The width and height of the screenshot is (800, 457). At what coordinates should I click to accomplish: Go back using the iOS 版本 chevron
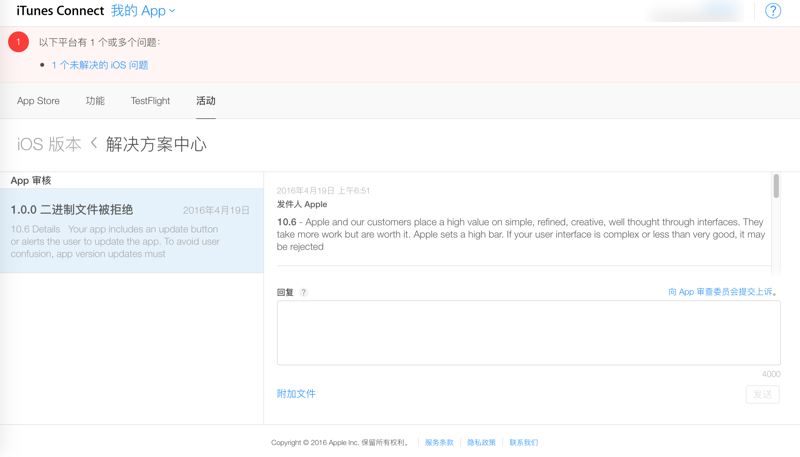coord(94,143)
